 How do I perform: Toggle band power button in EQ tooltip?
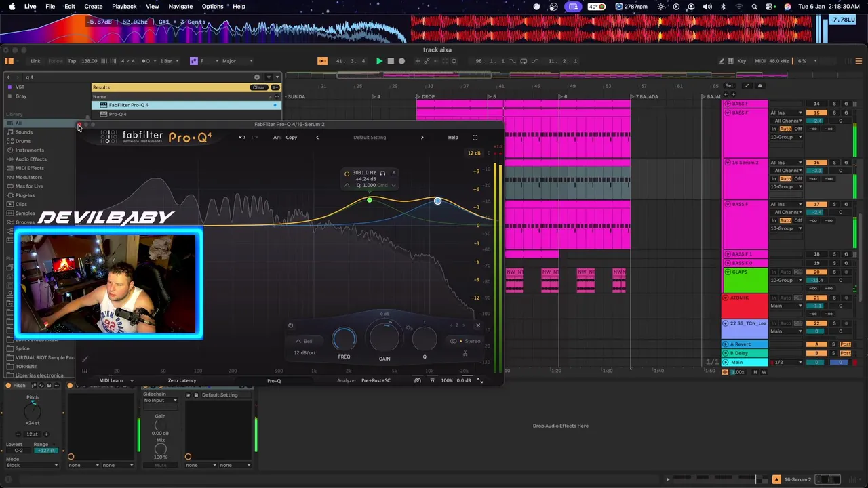[347, 174]
